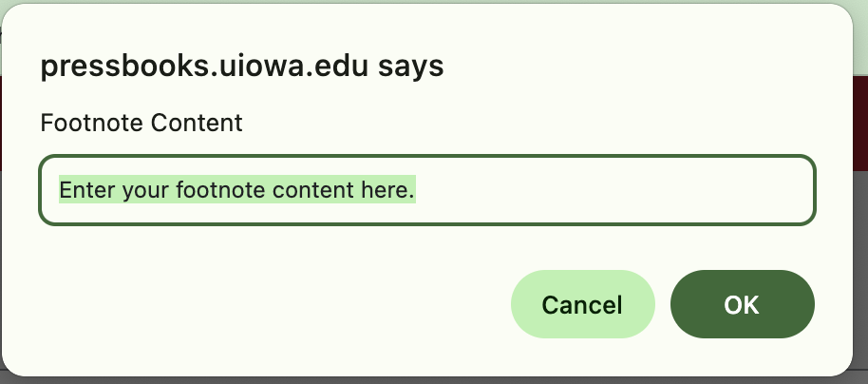The image size is (868, 384).
Task: Focus the footnote content text field
Action: coord(426,190)
